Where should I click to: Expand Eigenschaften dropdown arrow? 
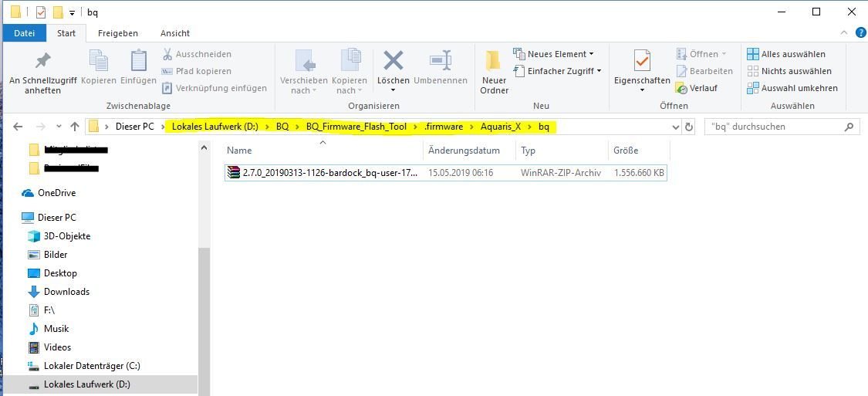[x=642, y=90]
